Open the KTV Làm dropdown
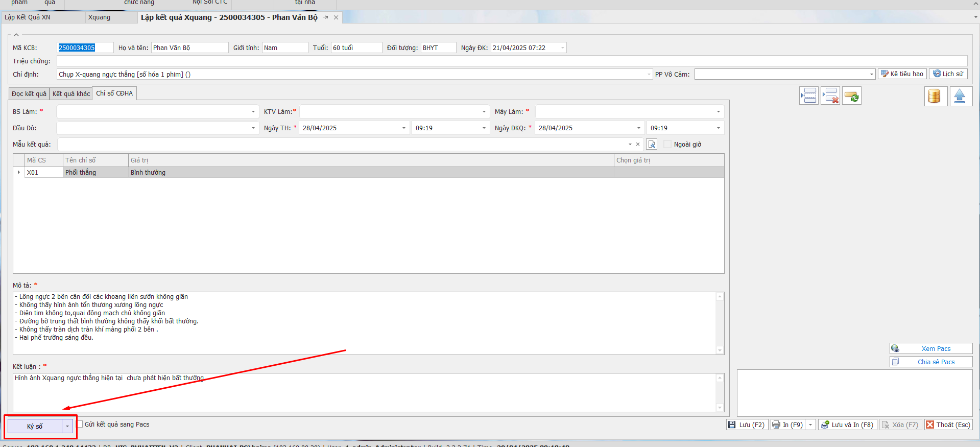The width and height of the screenshot is (980, 447). 484,112
